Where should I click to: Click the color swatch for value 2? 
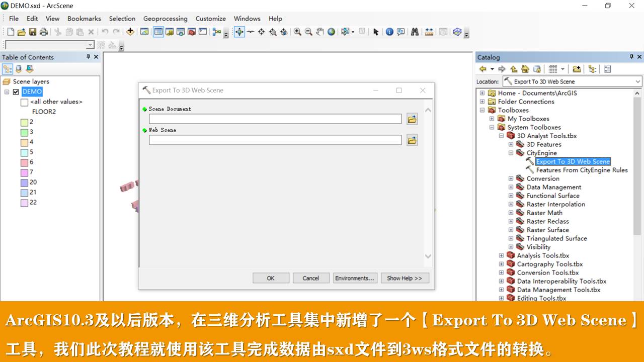pyautogui.click(x=24, y=122)
